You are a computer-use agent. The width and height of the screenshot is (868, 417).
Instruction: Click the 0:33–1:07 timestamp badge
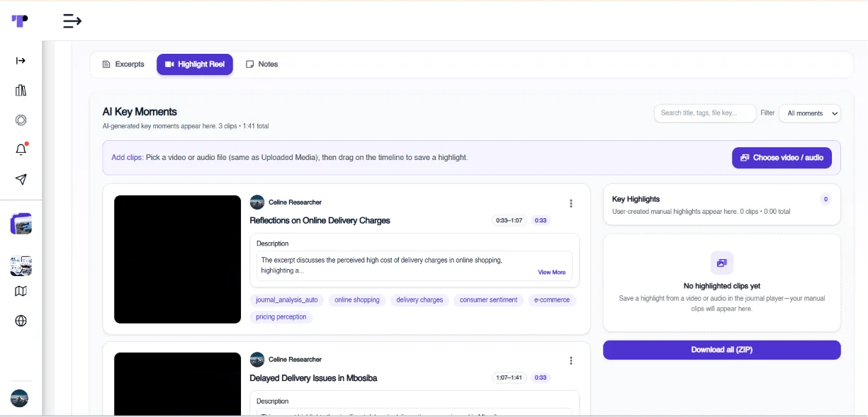click(x=509, y=221)
